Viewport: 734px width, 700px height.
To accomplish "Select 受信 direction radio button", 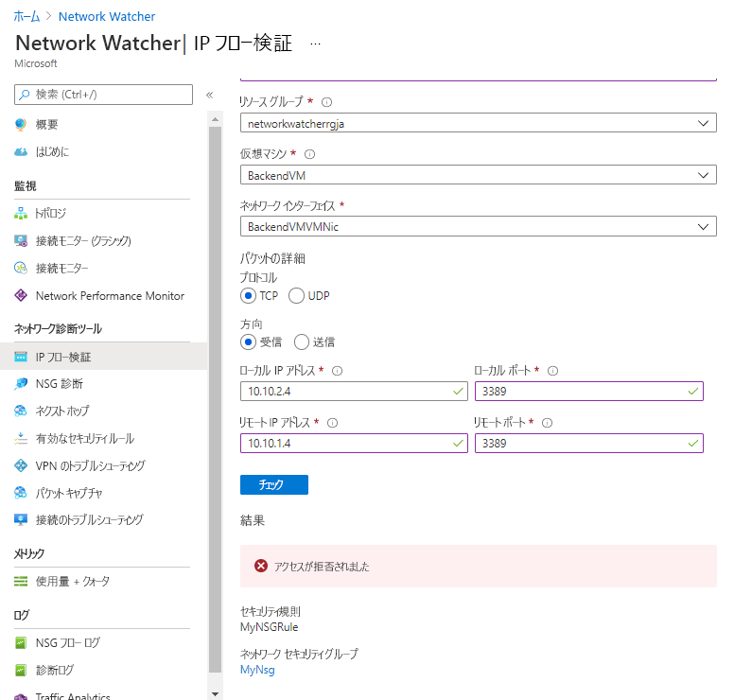I will tap(248, 342).
